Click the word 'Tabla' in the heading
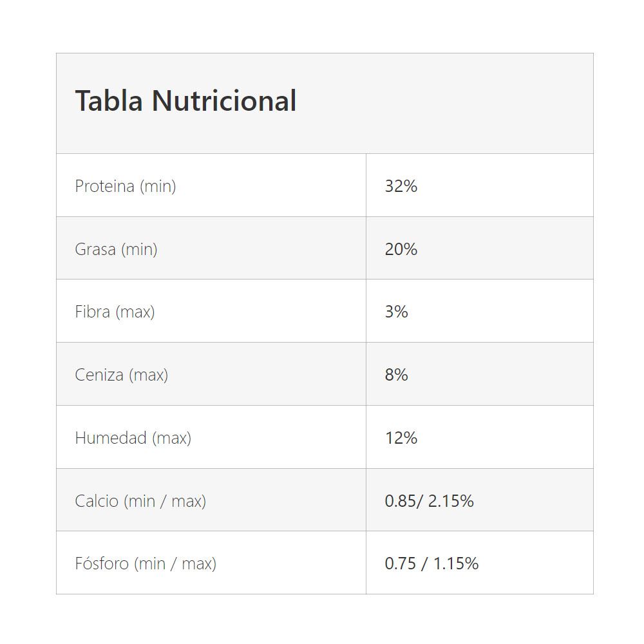This screenshot has width=644, height=644. (x=109, y=101)
